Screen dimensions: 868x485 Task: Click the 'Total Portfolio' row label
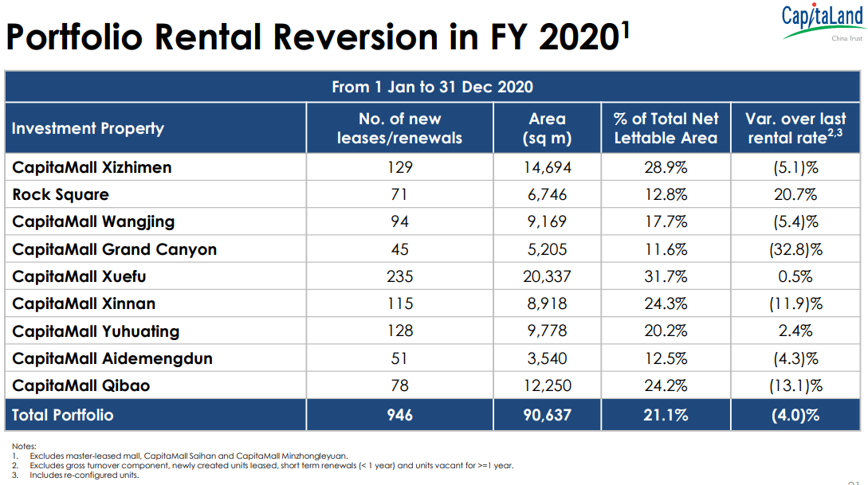pos(62,416)
